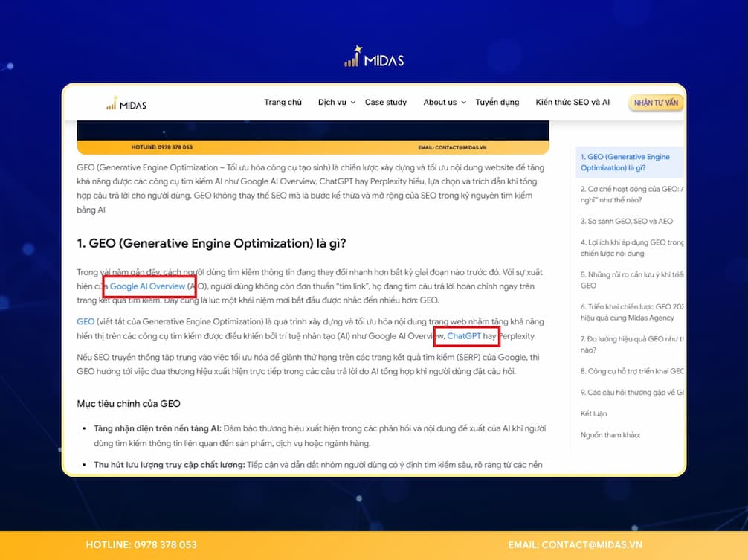Viewport: 748px width, 560px height.
Task: Click the bottom footer HOTLINE: 0978 378 053
Action: (x=141, y=544)
